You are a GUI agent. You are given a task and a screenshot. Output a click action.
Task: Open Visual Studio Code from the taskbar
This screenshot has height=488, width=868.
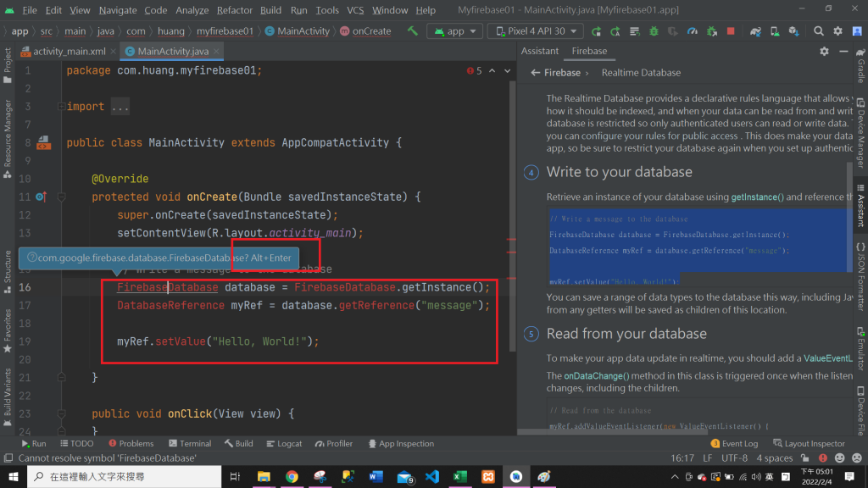[431, 476]
